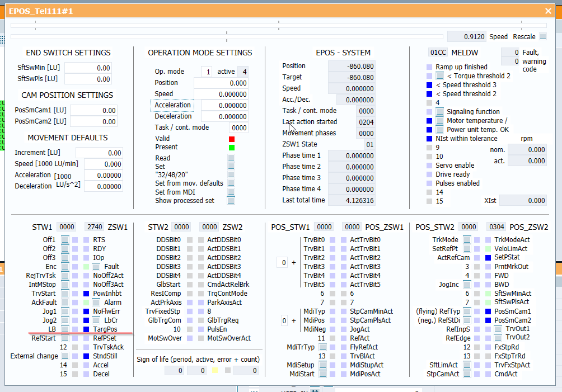Screen dimensions: 562x392
Task: Toggle the MdiSetup checkbox
Action: tap(322, 365)
